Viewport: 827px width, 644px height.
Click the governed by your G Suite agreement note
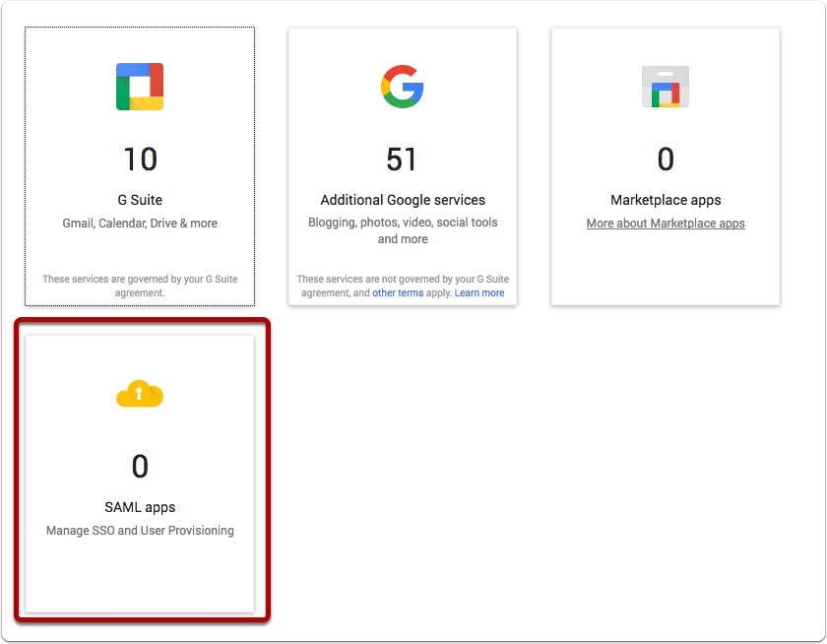[140, 286]
